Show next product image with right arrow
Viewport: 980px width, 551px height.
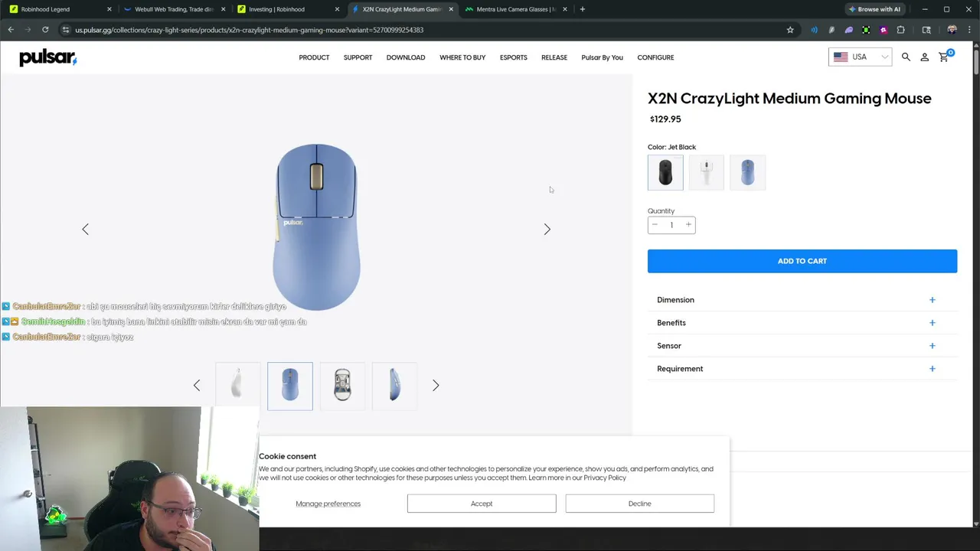(547, 229)
